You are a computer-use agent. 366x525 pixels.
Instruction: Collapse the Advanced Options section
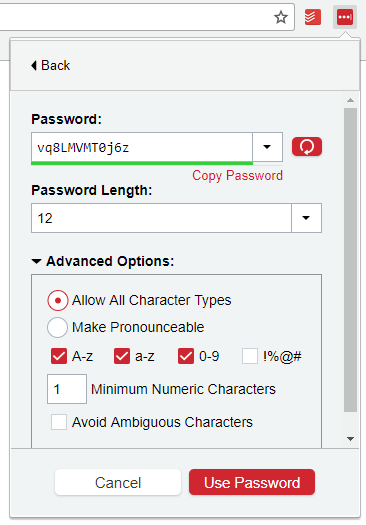tap(36, 261)
